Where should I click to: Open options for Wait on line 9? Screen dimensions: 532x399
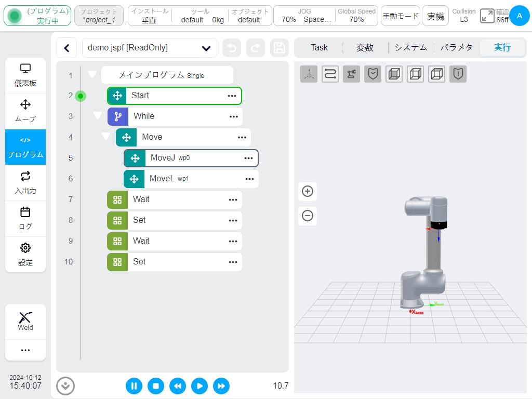tap(233, 241)
